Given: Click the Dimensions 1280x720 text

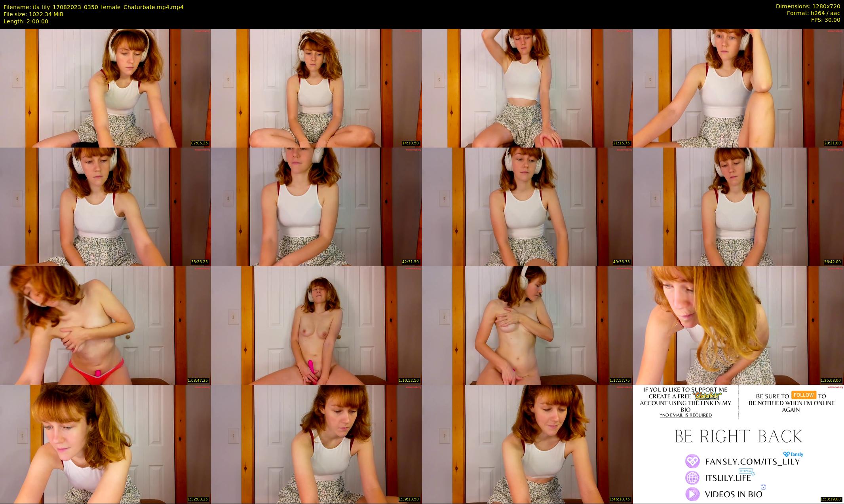Looking at the screenshot, I should point(808,6).
